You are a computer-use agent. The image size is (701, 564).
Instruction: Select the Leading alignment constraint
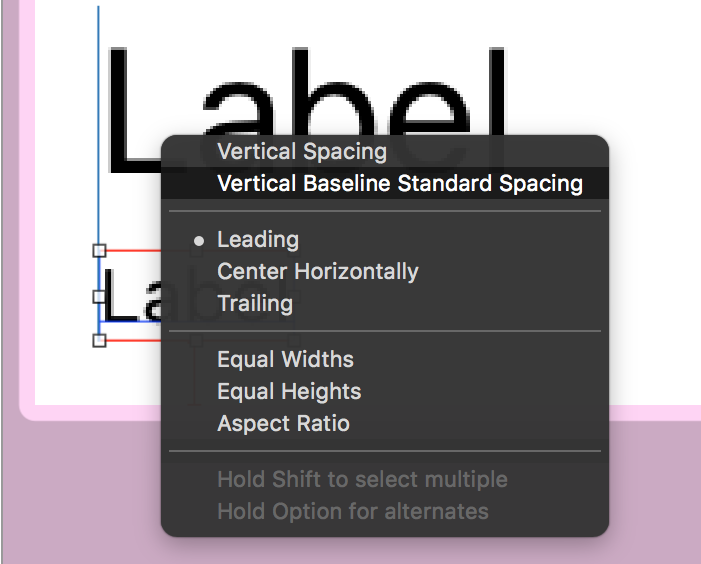pyautogui.click(x=257, y=240)
